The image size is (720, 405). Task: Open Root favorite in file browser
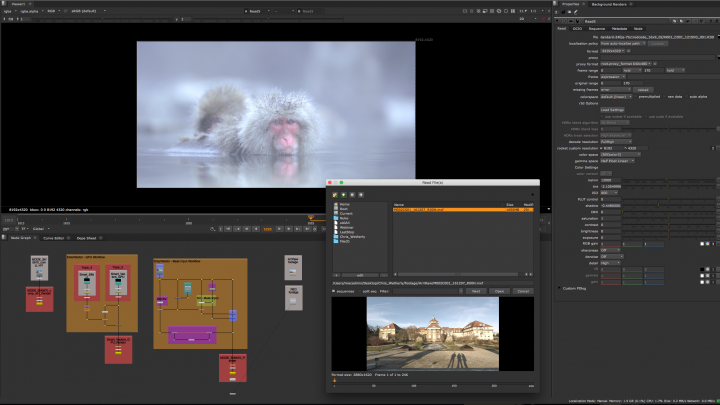tap(341, 209)
